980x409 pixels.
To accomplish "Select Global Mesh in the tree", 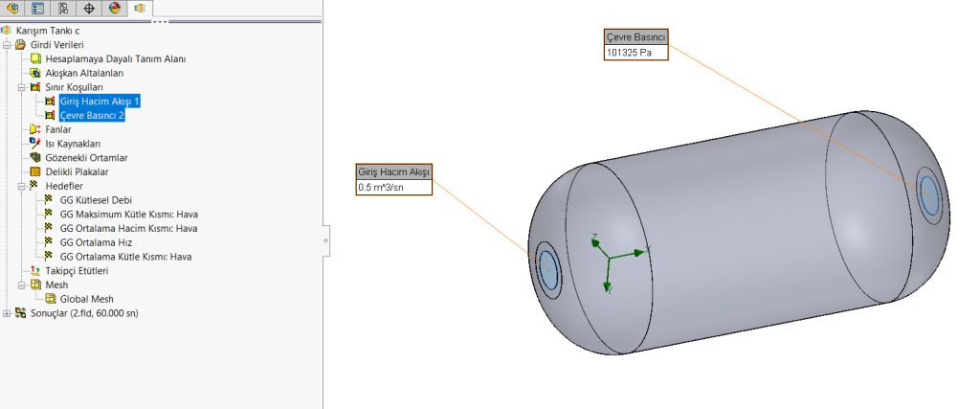I will pos(86,299).
